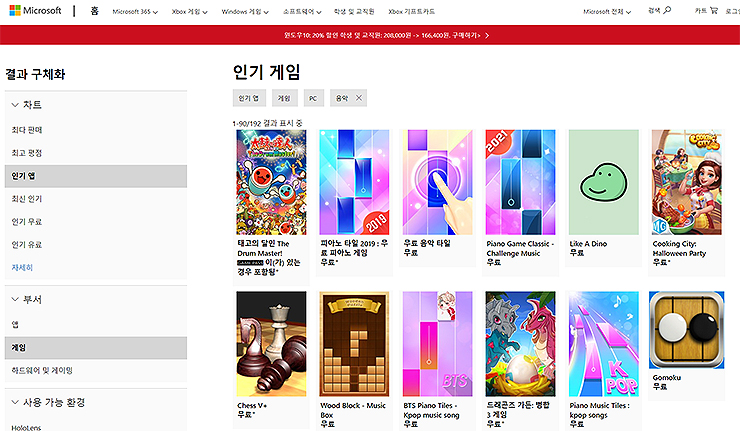
Task: Expand Microsoft 365 menu
Action: tap(135, 11)
